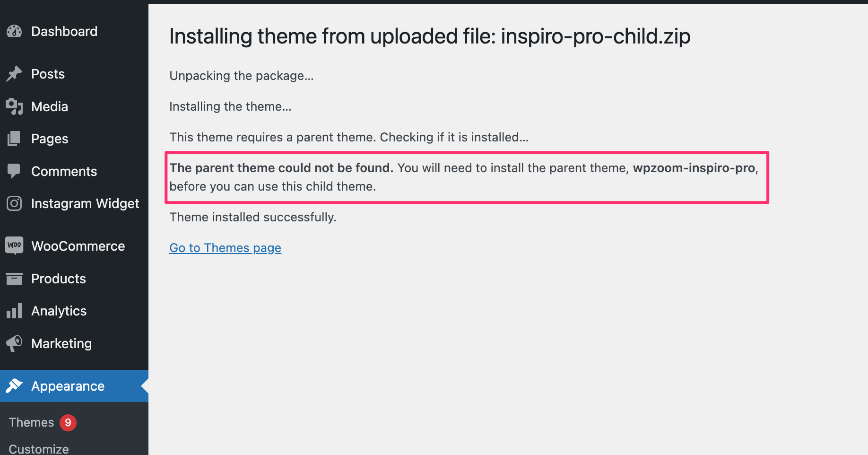Follow the Go to Themes page link
868x455 pixels.
click(225, 248)
